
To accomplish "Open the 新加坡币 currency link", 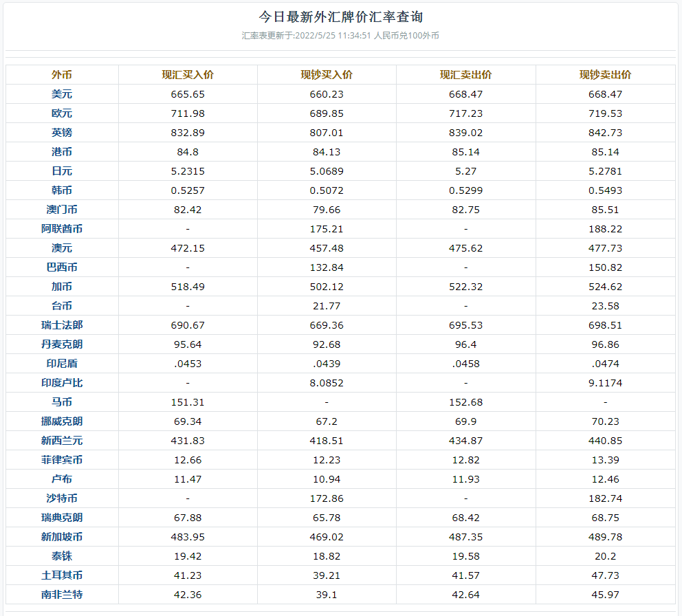I will coord(62,537).
